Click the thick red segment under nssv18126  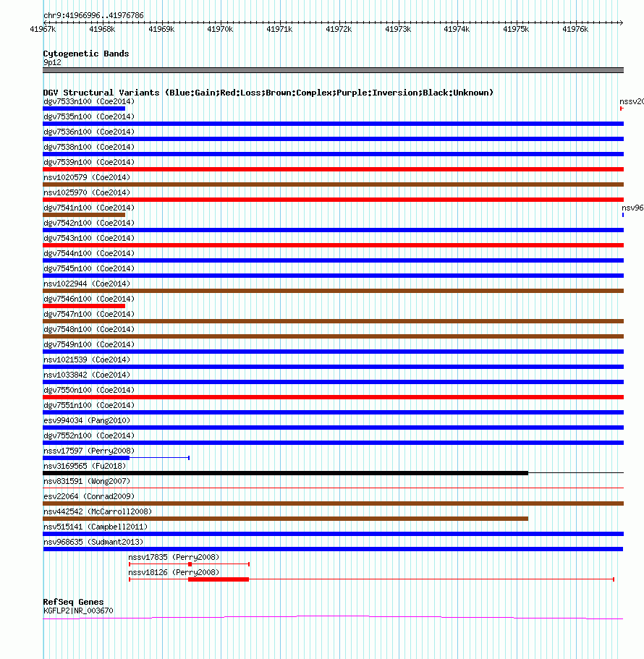coord(219,579)
